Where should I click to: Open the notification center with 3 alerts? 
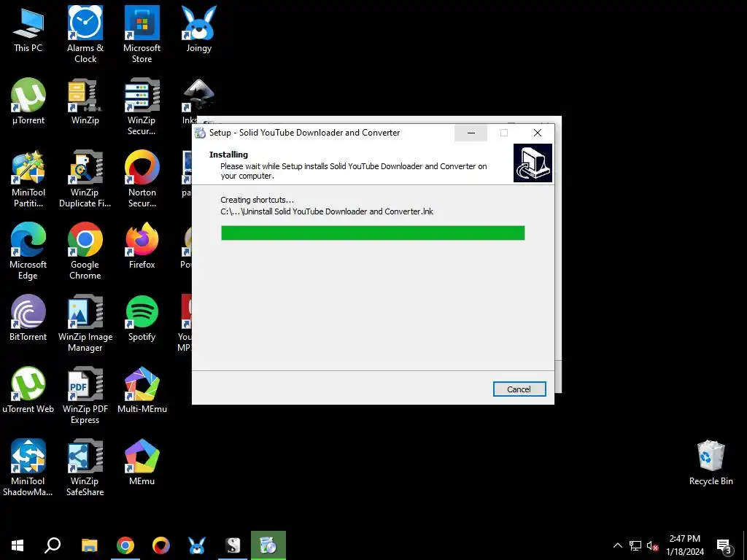click(725, 545)
